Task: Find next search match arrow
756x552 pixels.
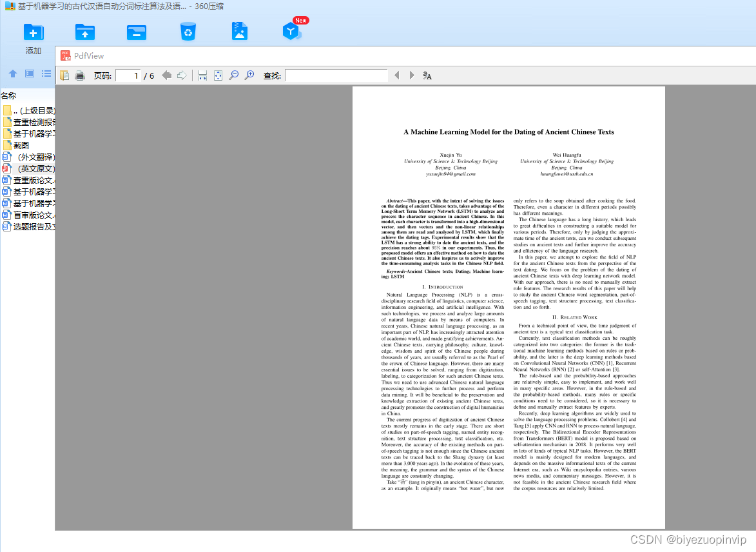Action: pyautogui.click(x=411, y=75)
